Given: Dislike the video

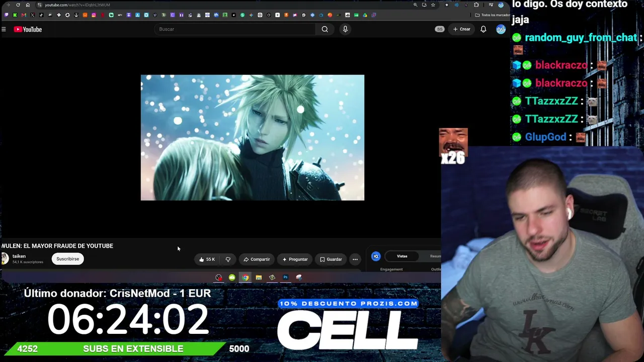Looking at the screenshot, I should [x=228, y=259].
